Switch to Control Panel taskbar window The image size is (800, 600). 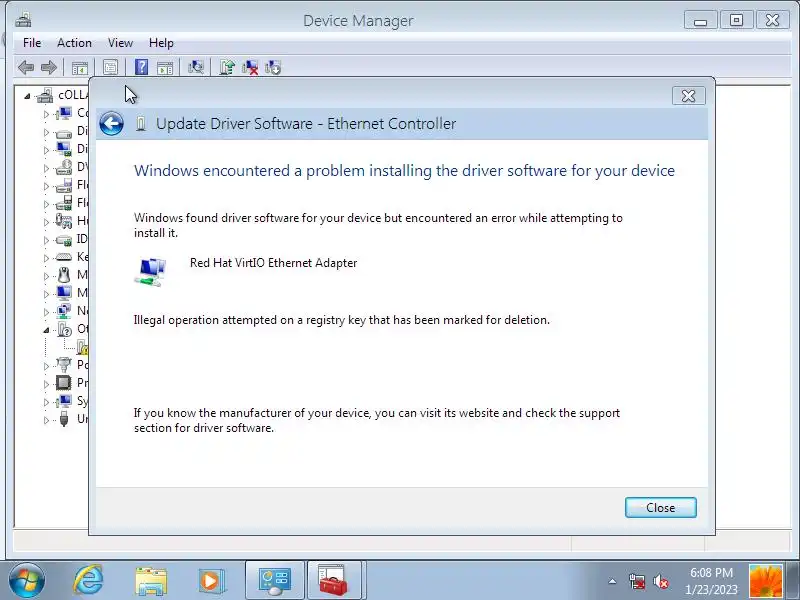(274, 581)
